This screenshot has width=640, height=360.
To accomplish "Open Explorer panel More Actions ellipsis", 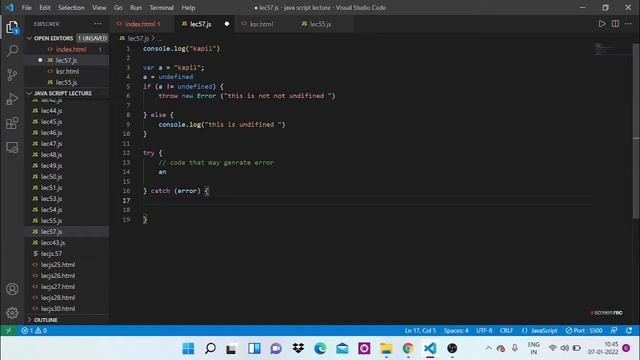I will point(98,24).
